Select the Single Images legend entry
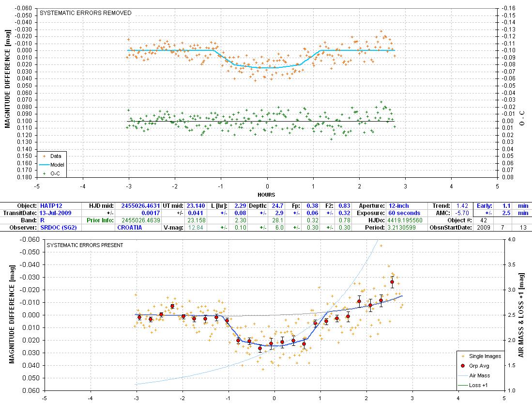The width and height of the screenshot is (532, 404). point(481,356)
